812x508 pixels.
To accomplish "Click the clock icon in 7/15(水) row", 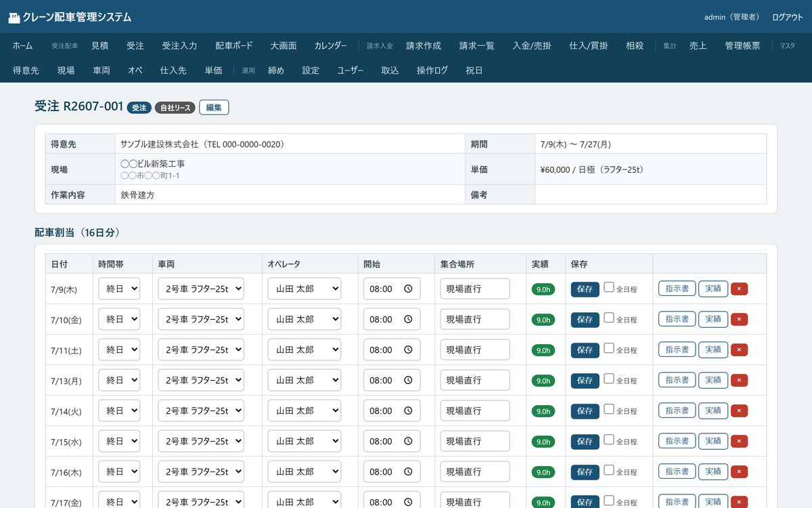I will (x=408, y=441).
